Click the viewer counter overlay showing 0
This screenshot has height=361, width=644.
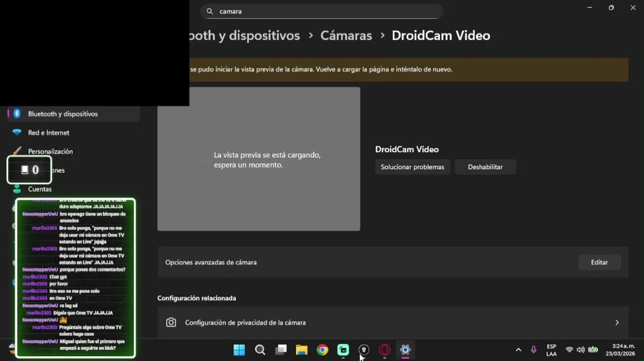tap(30, 170)
